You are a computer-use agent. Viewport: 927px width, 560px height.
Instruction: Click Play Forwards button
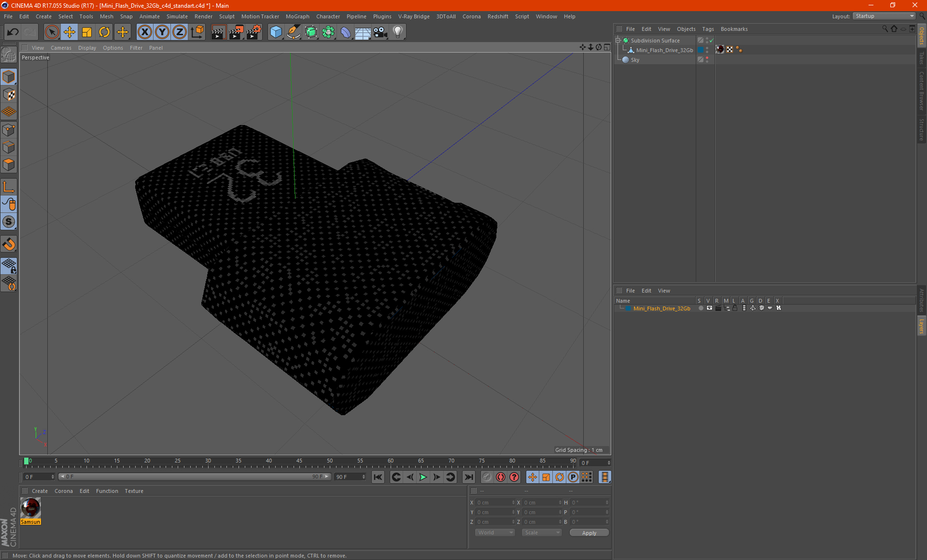423,477
